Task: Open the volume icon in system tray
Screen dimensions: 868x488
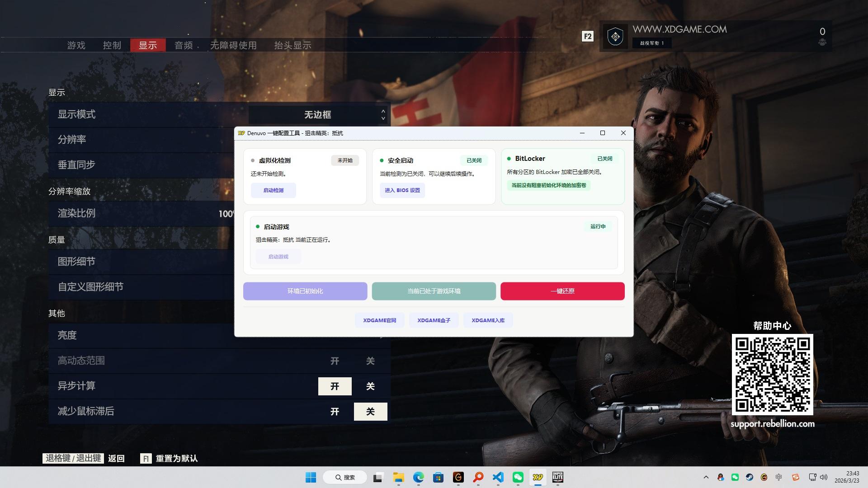Action: point(824,477)
